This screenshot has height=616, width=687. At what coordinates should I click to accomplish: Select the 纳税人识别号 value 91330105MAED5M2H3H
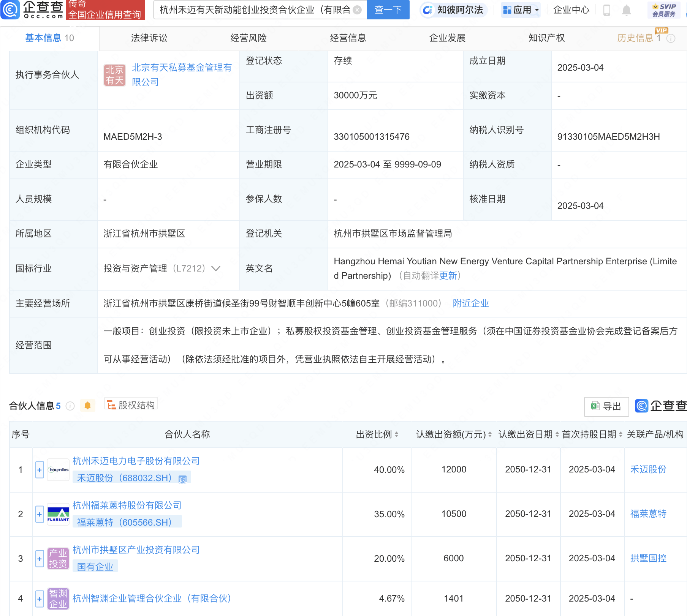(608, 137)
